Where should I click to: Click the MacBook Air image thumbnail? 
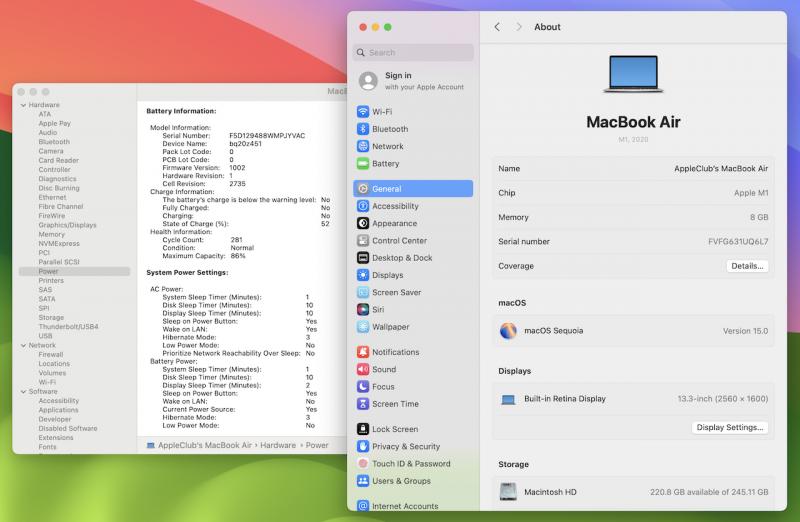(640, 76)
